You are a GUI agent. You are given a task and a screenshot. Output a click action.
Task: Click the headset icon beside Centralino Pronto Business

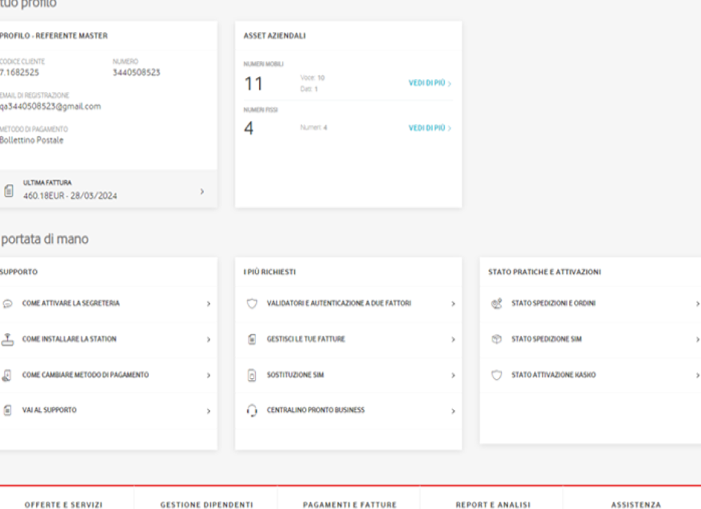pyautogui.click(x=252, y=410)
